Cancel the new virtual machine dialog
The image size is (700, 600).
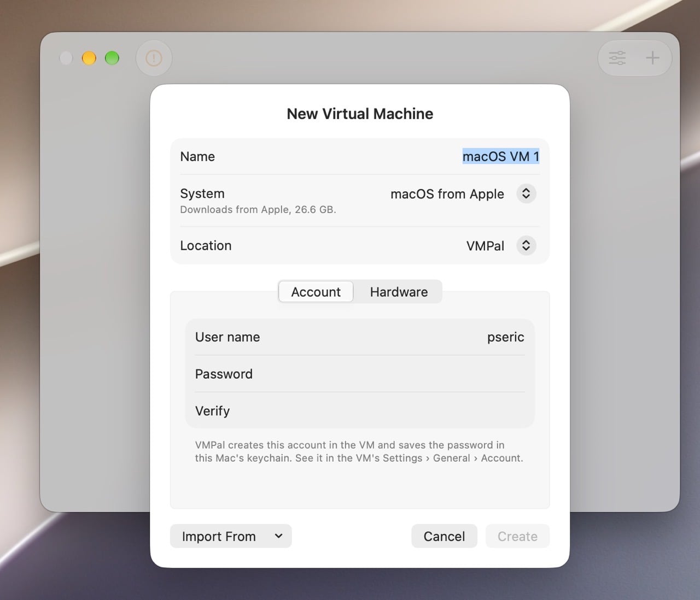[x=444, y=536]
